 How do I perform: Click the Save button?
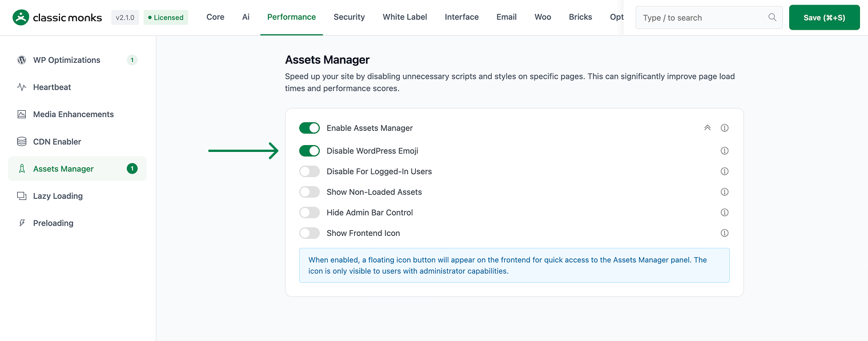point(824,18)
